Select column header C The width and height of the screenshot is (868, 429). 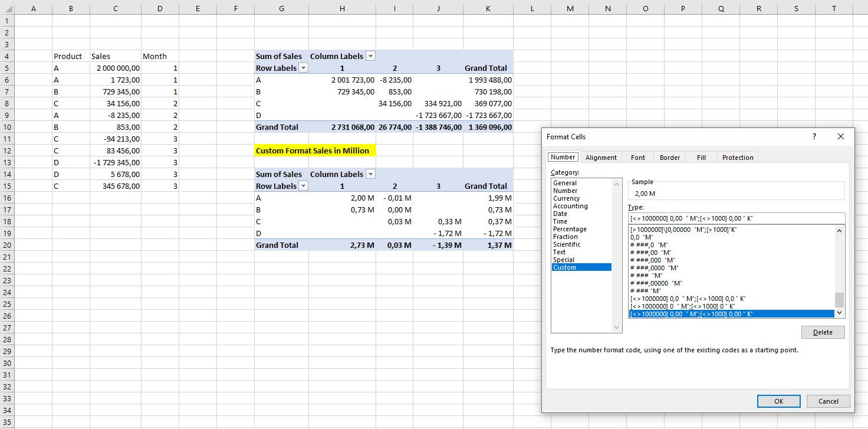(x=116, y=8)
